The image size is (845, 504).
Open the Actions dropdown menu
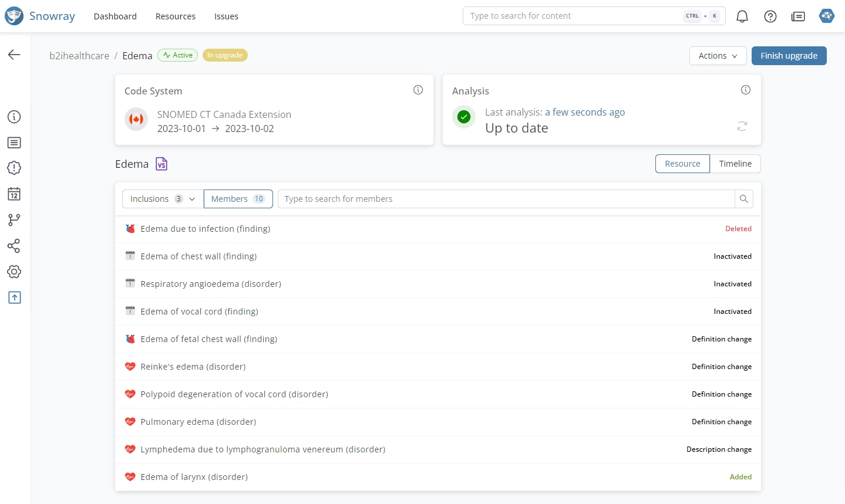[x=718, y=56]
